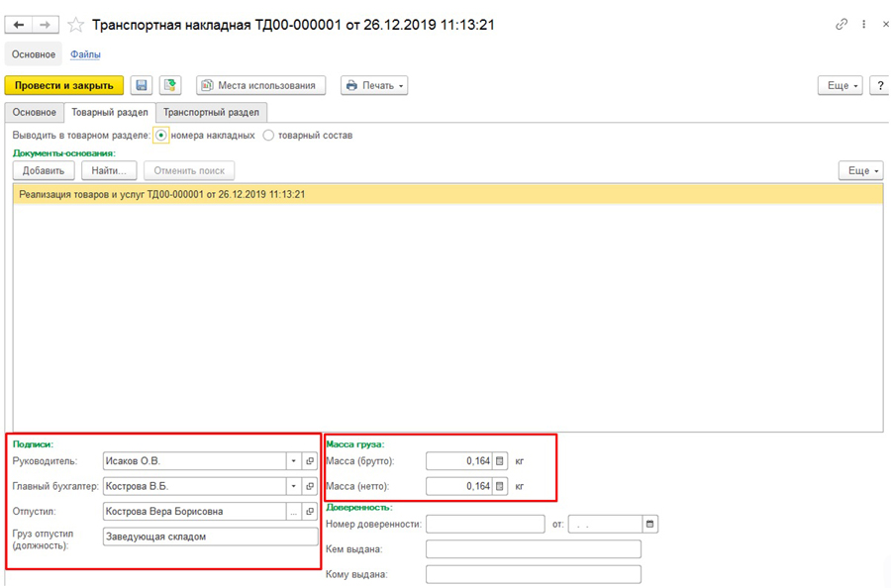Screen dimensions: 891x588
Task: Open the Файлы link
Action: click(x=85, y=54)
